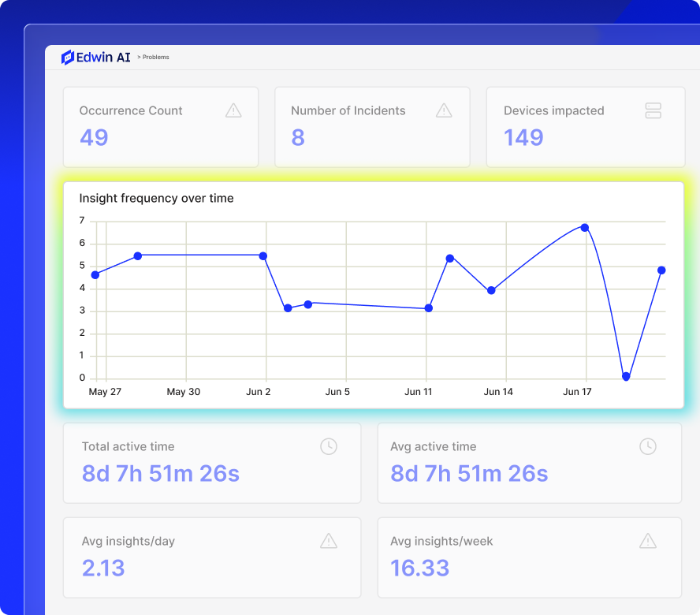
Task: Click the Avg insights/day warning icon
Action: click(329, 541)
